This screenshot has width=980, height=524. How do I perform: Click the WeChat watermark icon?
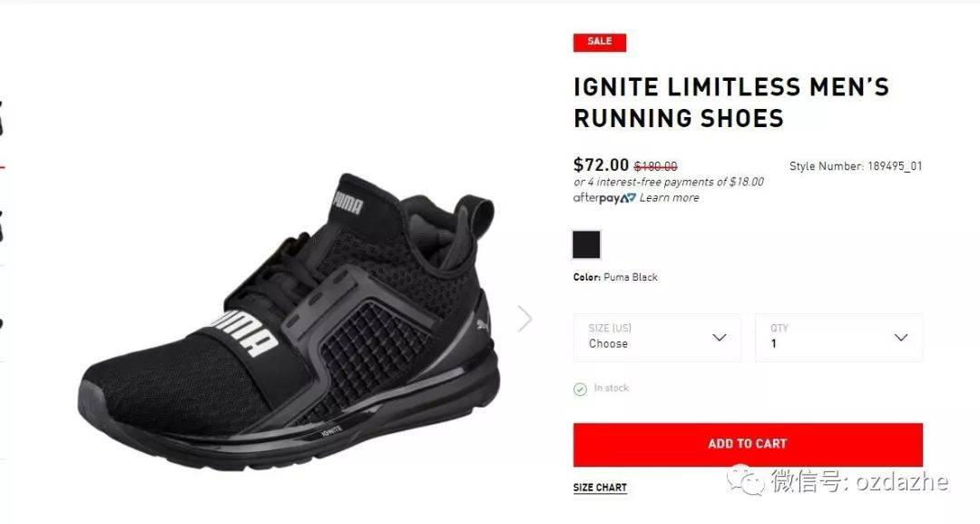745,480
